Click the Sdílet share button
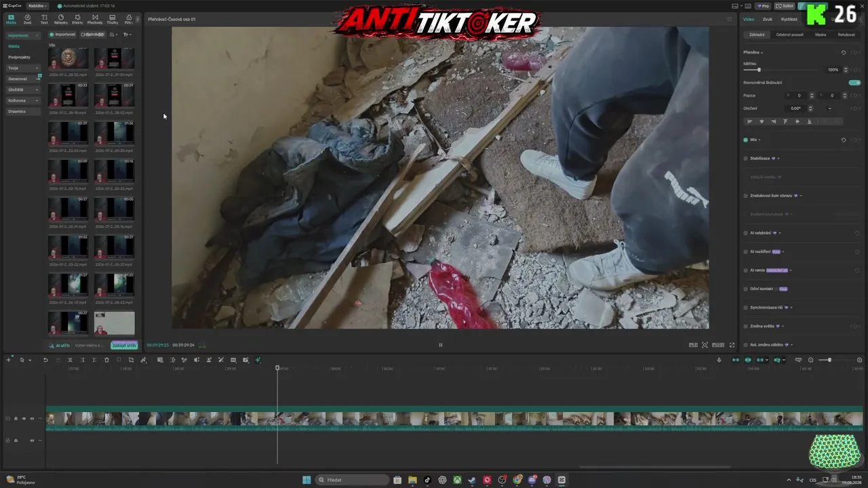The height and width of the screenshot is (488, 868). click(x=785, y=6)
